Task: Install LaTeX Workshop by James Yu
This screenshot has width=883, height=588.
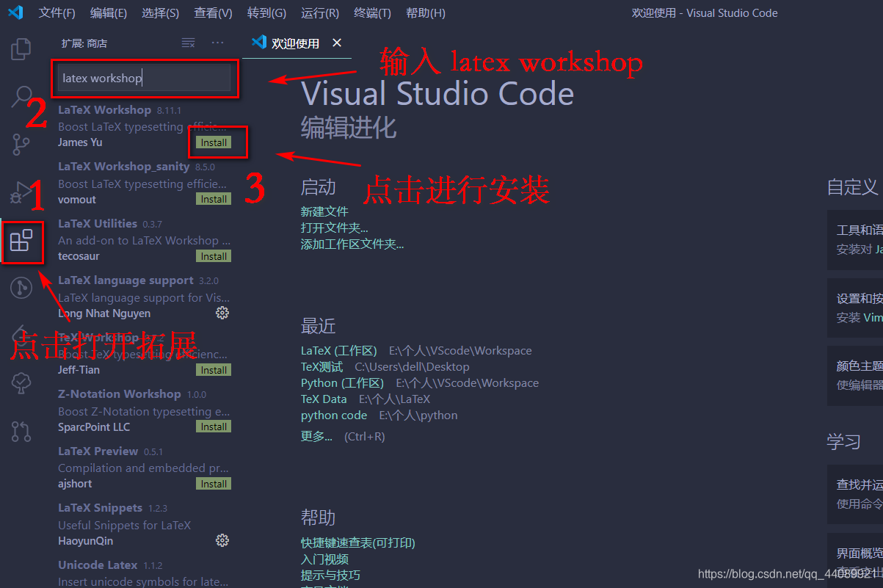Action: 214,142
